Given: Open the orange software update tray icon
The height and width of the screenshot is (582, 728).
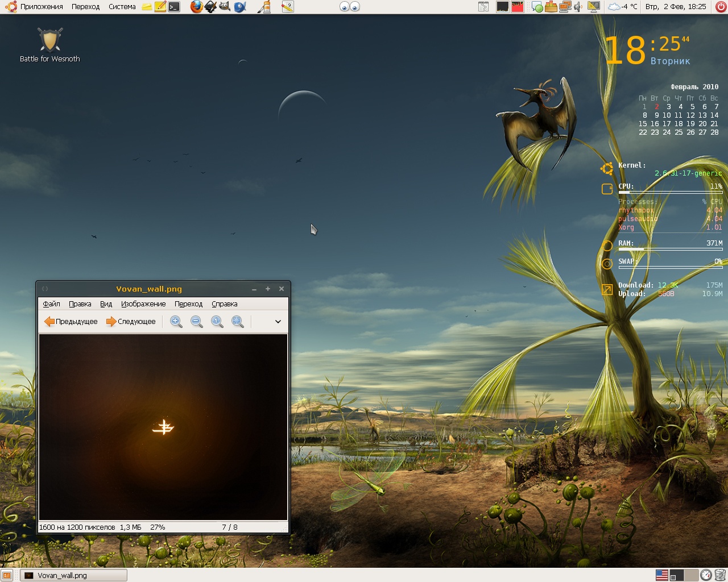Looking at the screenshot, I should (551, 7).
